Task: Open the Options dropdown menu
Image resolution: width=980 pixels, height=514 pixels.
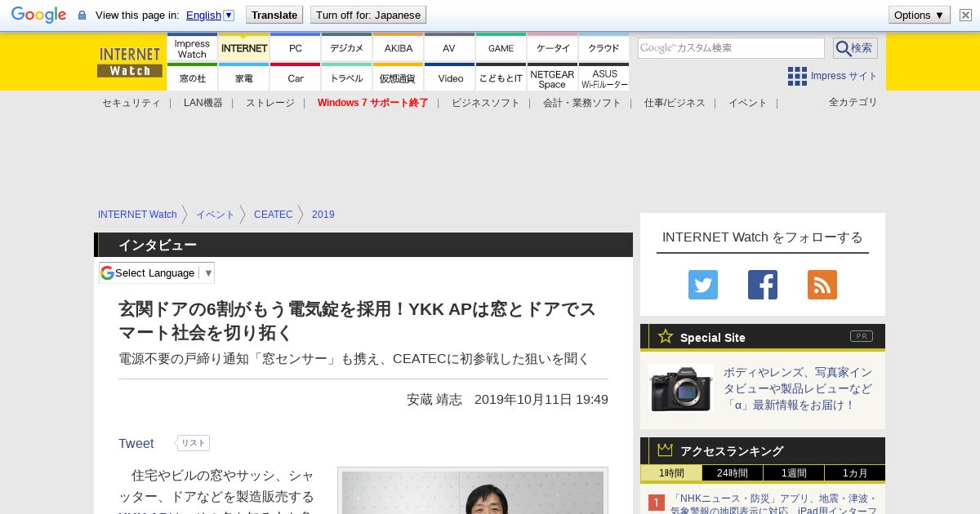Action: tap(919, 15)
